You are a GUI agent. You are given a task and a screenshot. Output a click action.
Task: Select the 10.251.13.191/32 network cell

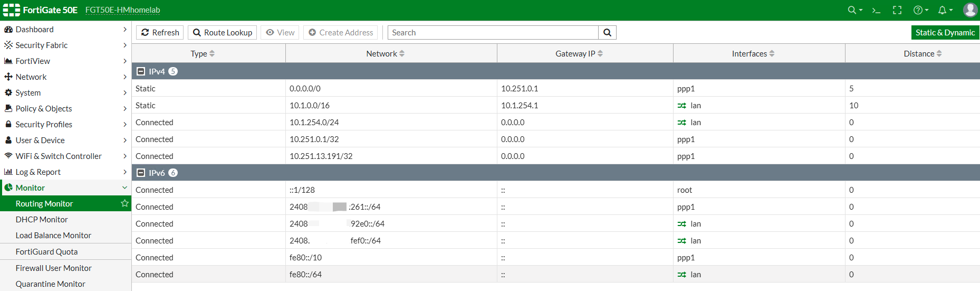tap(391, 156)
